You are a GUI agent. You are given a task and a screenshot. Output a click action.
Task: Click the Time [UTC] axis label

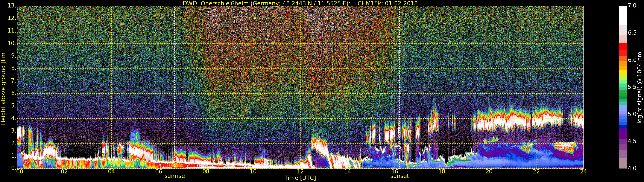tap(300, 178)
